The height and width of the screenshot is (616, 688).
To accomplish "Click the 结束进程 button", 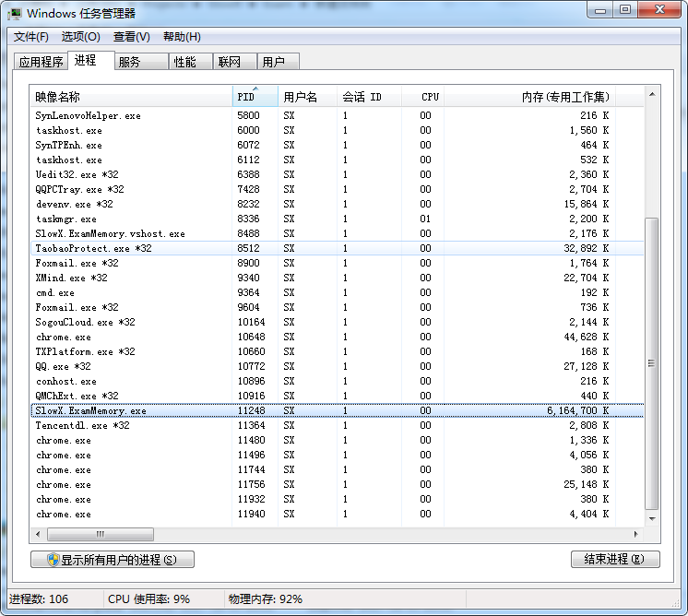I will (615, 559).
